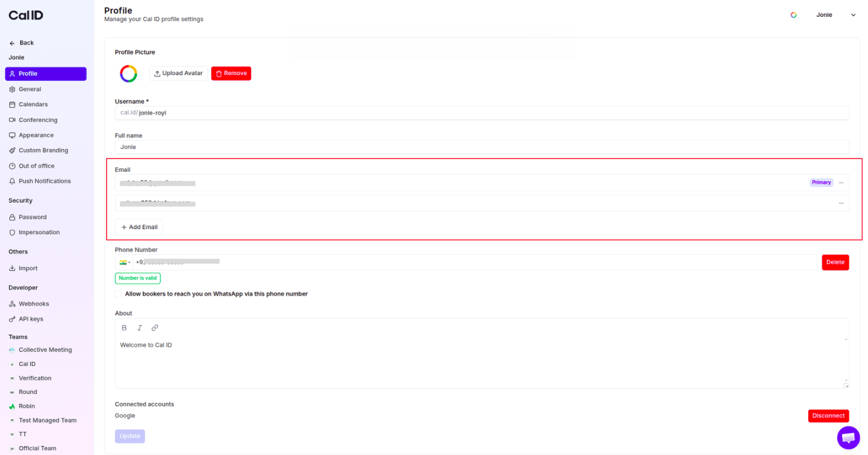
Task: Open the country flag selector
Action: (x=125, y=262)
